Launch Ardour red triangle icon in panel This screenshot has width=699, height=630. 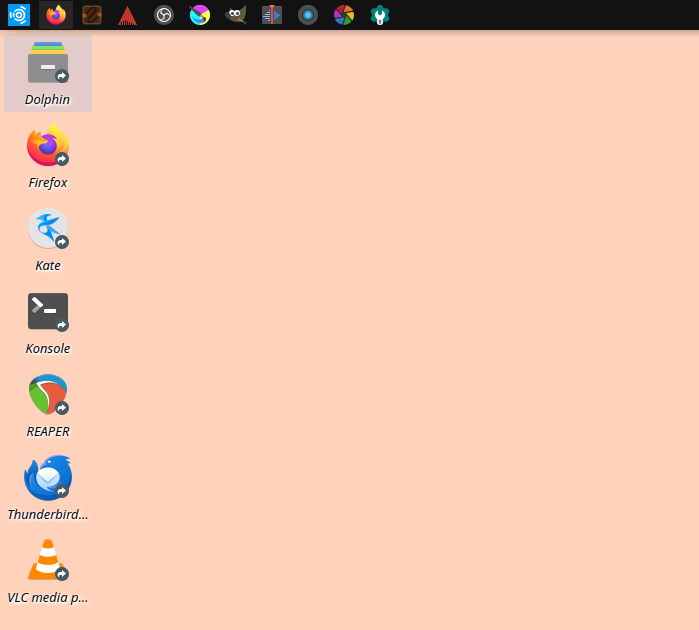pos(127,15)
